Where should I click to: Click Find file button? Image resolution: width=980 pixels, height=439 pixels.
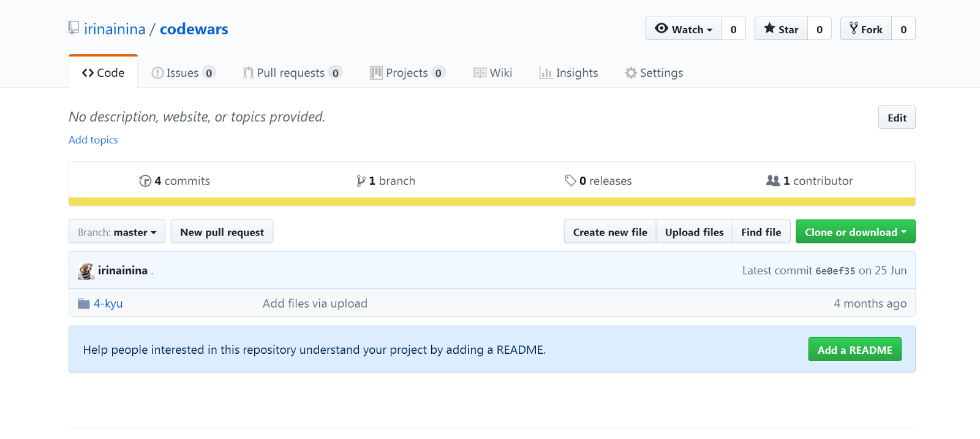coord(761,232)
